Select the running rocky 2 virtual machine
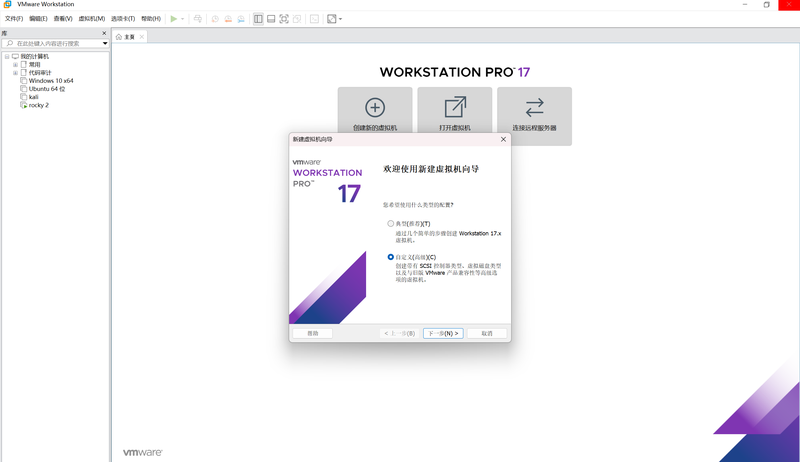The image size is (800, 462). click(39, 105)
